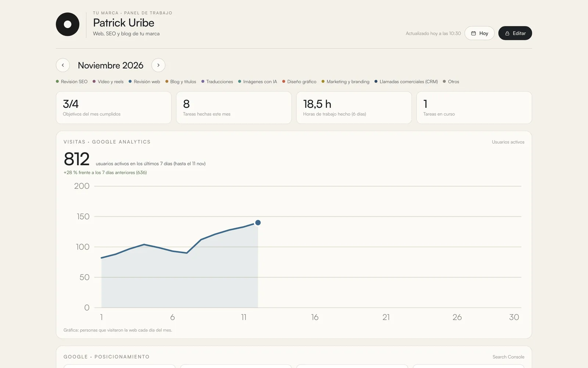Open the Objetivos del mes cumplidos card
Image resolution: width=588 pixels, height=368 pixels.
114,107
